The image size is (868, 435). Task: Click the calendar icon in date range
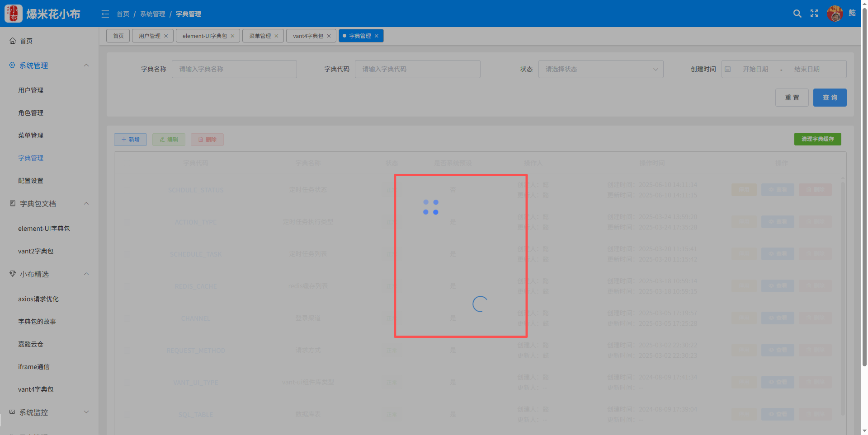(x=728, y=69)
